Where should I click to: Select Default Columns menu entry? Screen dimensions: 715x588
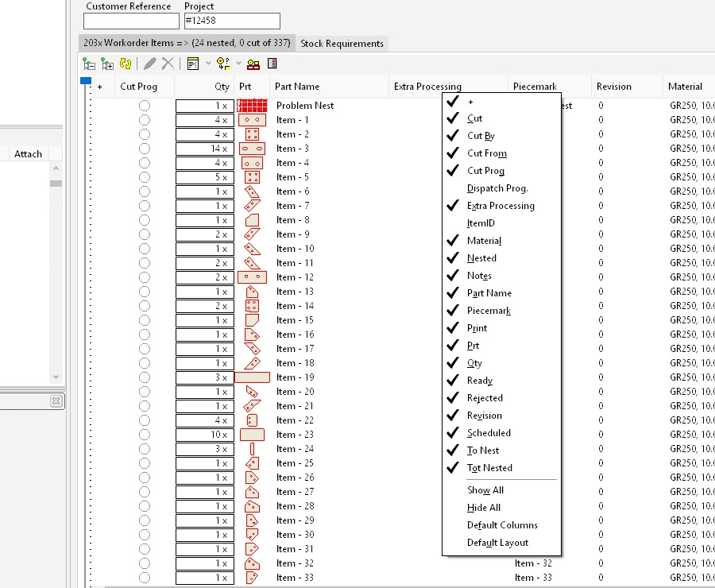[x=501, y=525]
